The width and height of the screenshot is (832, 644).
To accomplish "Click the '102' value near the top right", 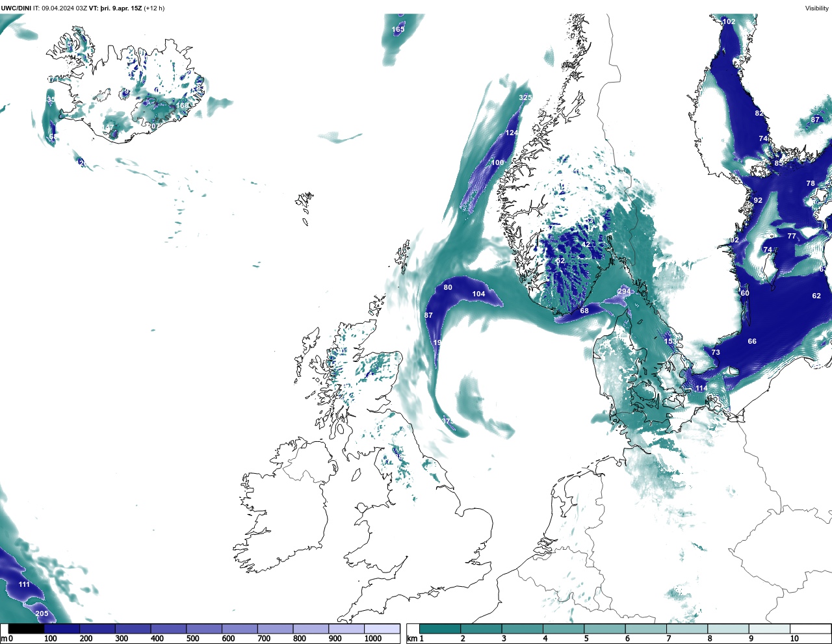I will (729, 21).
